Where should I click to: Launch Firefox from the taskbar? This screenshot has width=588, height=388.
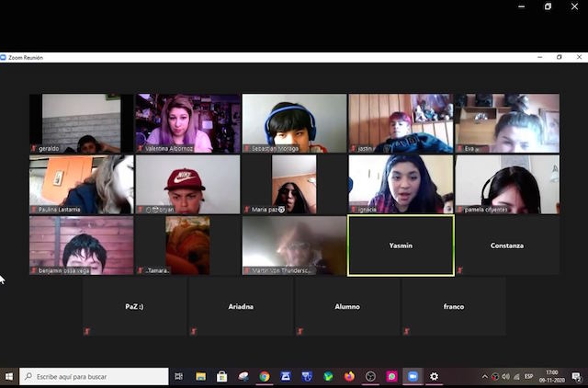349,376
